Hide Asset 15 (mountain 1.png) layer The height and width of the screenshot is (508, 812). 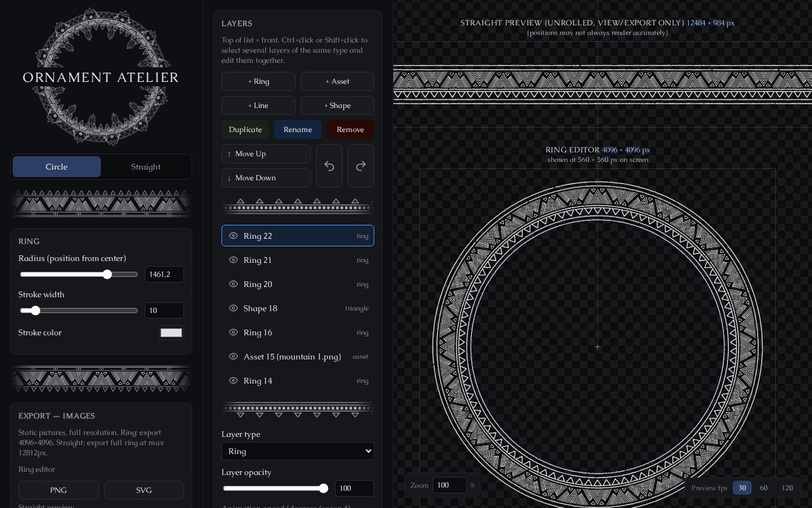pos(233,356)
